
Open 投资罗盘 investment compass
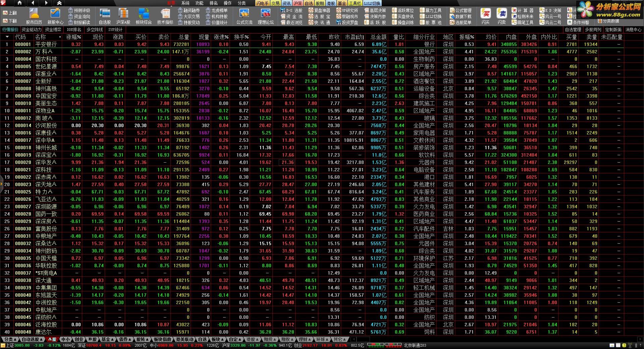[x=347, y=22]
